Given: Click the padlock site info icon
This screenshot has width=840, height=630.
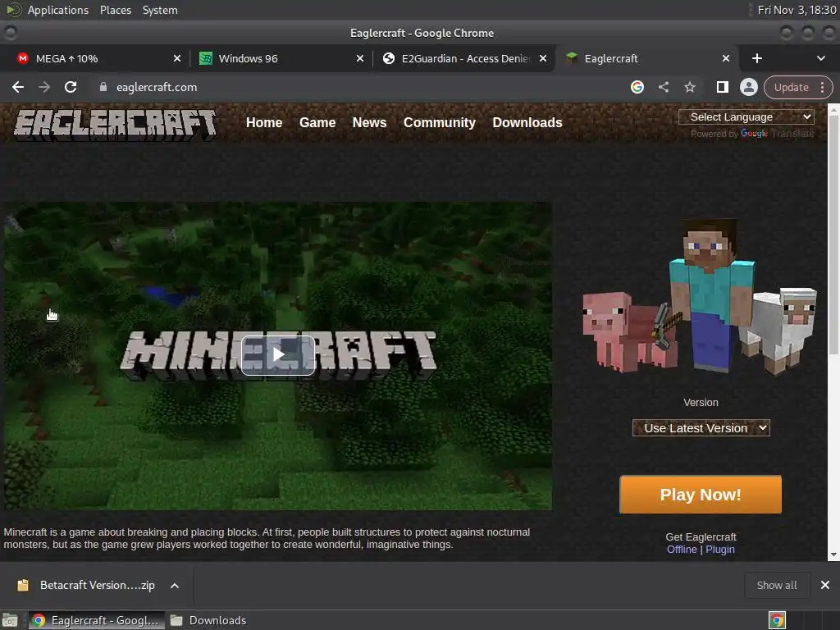Looking at the screenshot, I should point(103,87).
